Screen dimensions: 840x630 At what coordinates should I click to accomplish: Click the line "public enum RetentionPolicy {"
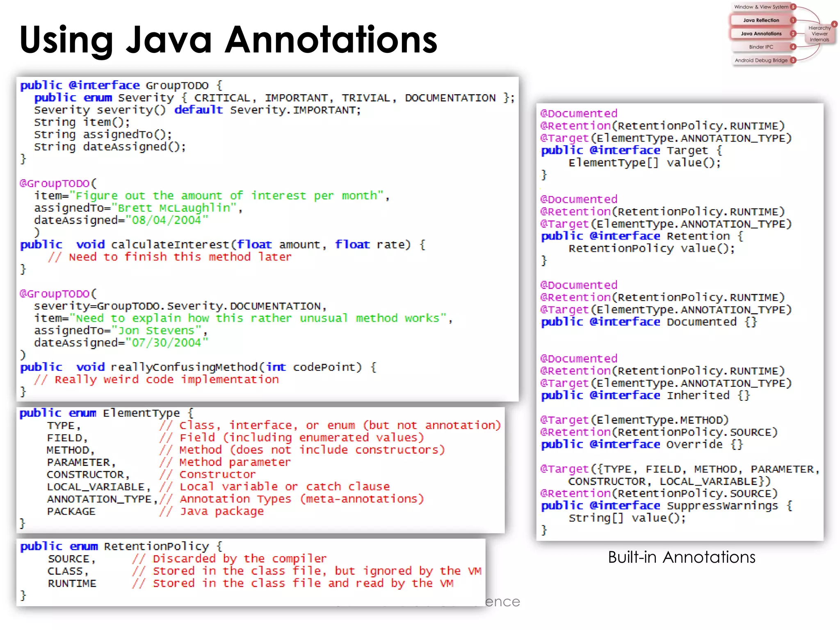(121, 546)
